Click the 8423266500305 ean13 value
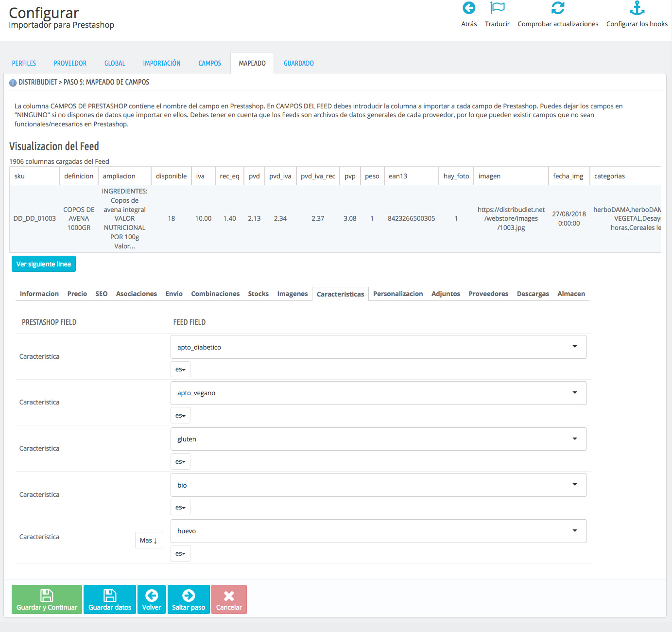This screenshot has width=672, height=632. [412, 219]
